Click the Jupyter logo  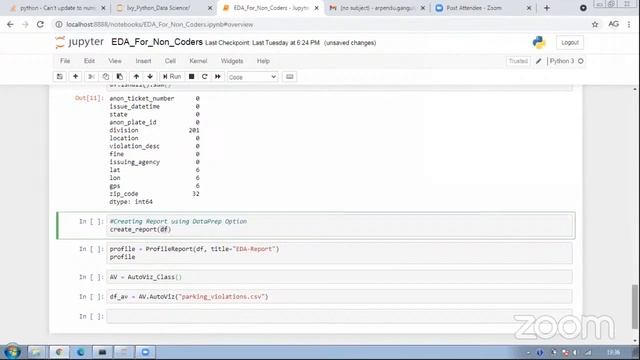tap(80, 42)
